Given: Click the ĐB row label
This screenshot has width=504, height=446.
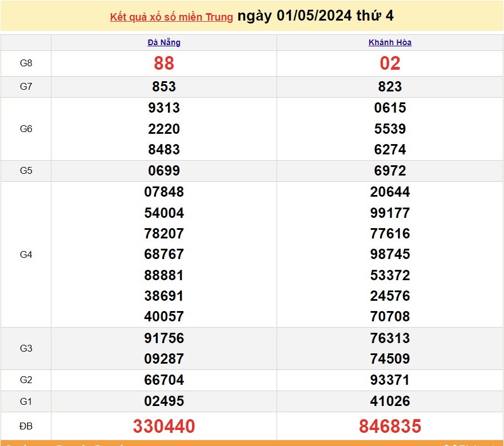Looking at the screenshot, I should coord(26,427).
